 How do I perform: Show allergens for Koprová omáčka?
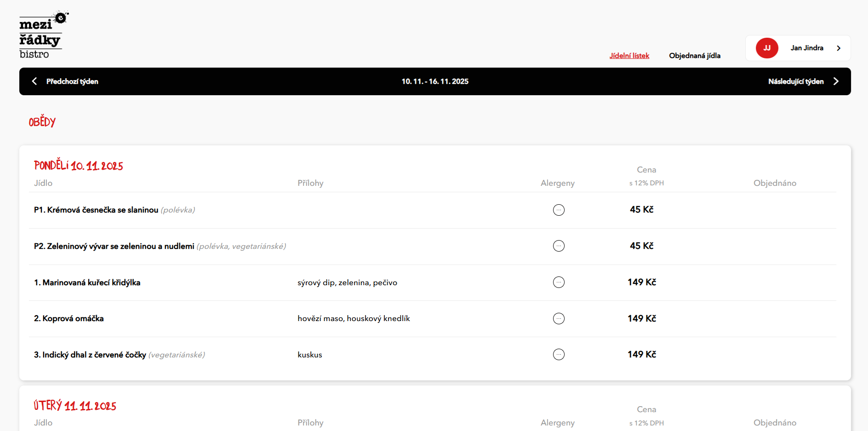click(x=559, y=318)
